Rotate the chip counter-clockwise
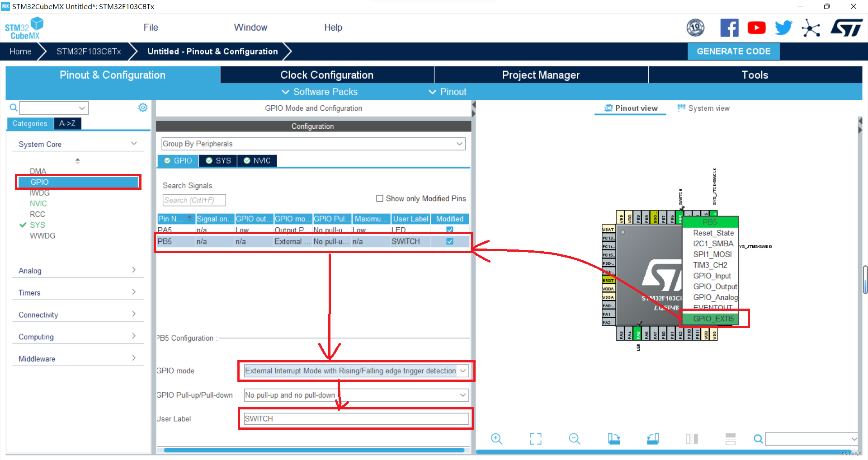This screenshot has width=868, height=460. pyautogui.click(x=653, y=439)
